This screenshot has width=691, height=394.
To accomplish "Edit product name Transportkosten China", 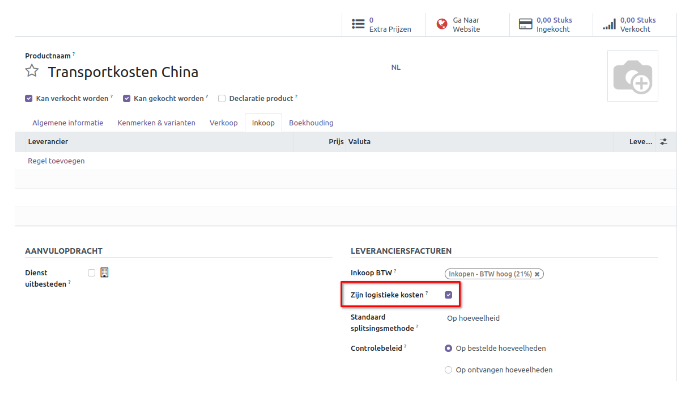I will tap(123, 72).
